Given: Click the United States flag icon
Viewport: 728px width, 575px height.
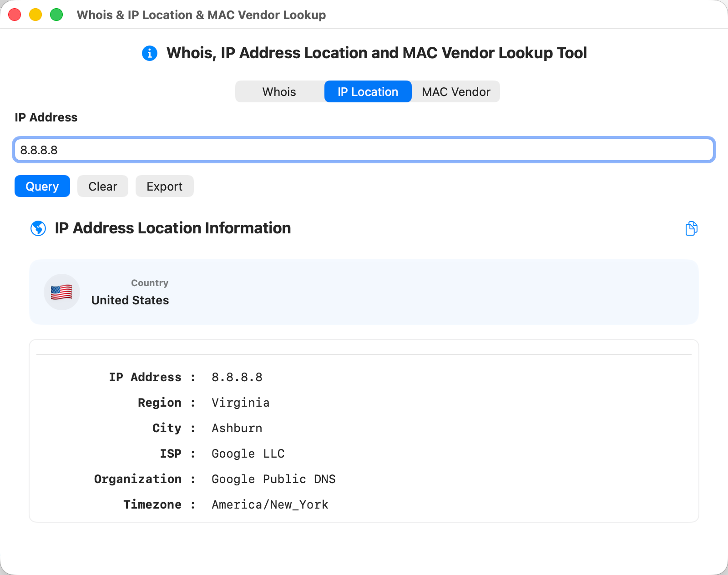Looking at the screenshot, I should 62,292.
